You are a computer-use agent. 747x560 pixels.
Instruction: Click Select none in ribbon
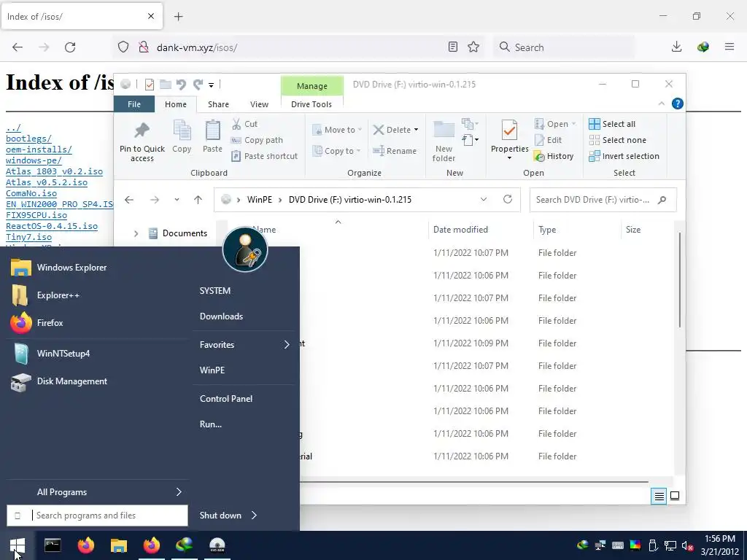pyautogui.click(x=618, y=140)
